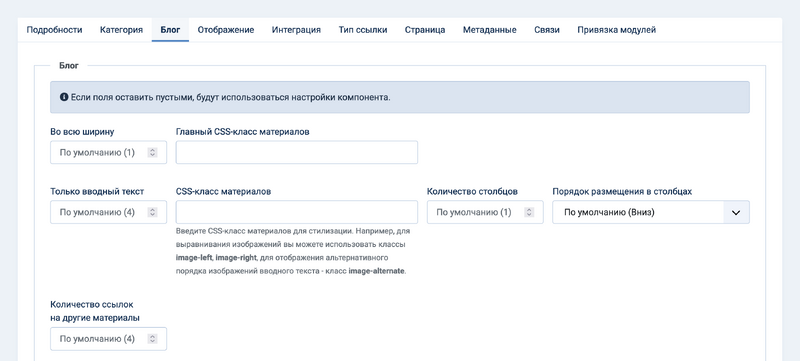Focus the Главный CSS-класс материалов input field
The image size is (800, 361).
pyautogui.click(x=297, y=152)
